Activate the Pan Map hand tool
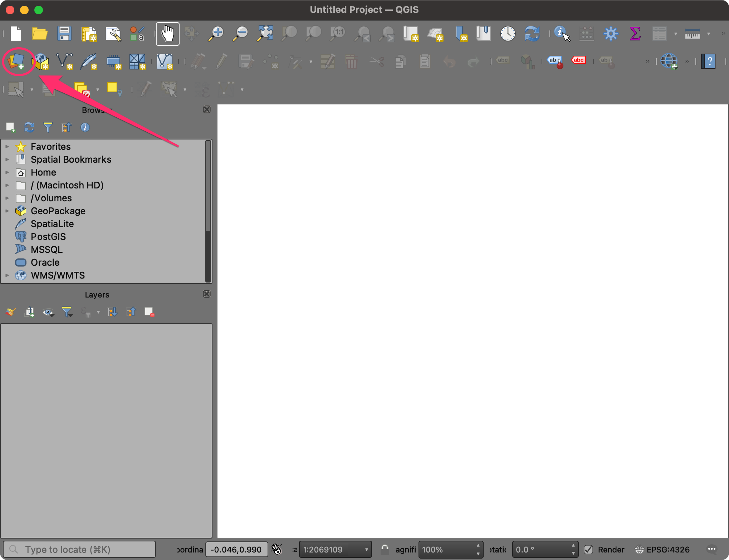This screenshot has height=560, width=729. click(167, 34)
